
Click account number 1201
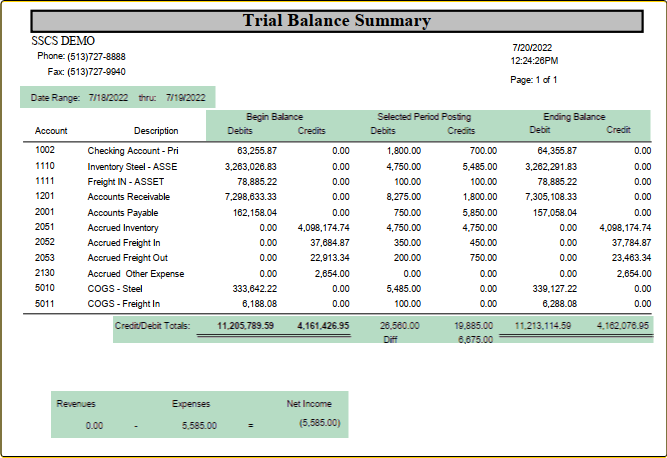click(45, 196)
